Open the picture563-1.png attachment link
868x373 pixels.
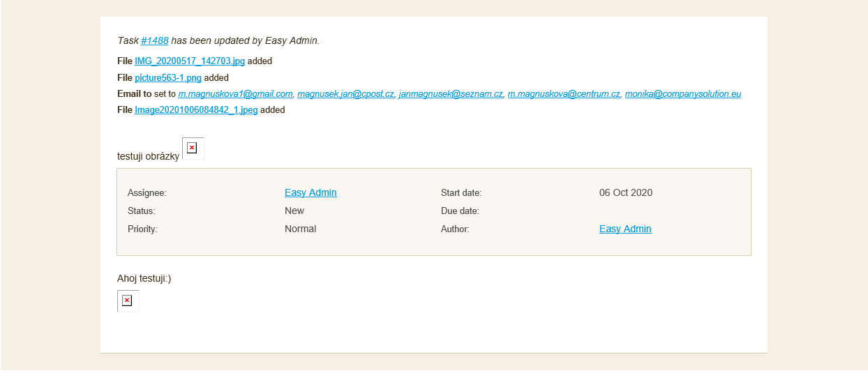[168, 78]
